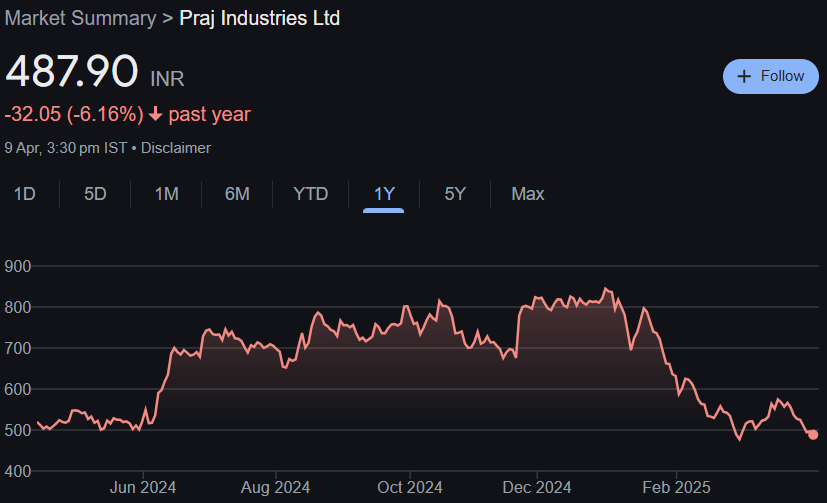
Task: Select the 1D time range tab
Action: click(24, 194)
